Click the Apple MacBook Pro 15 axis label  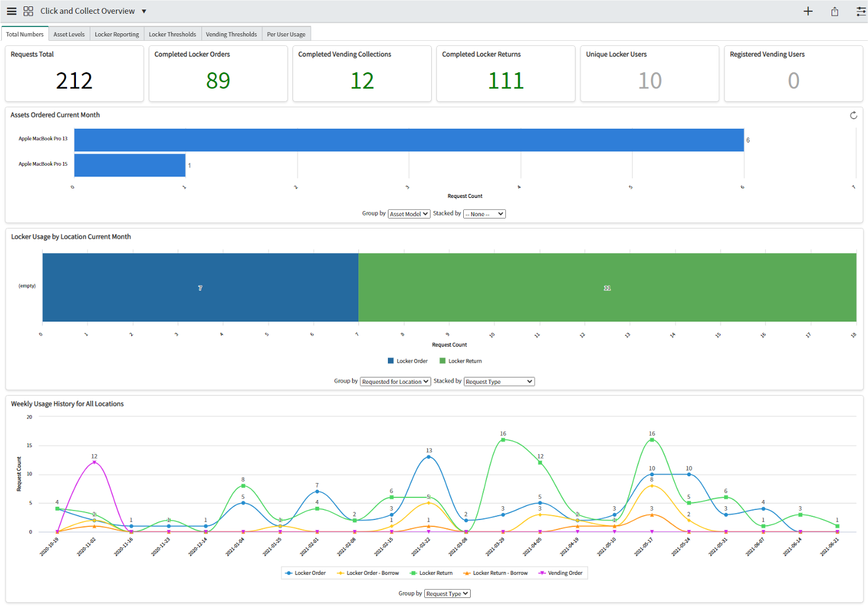[43, 164]
